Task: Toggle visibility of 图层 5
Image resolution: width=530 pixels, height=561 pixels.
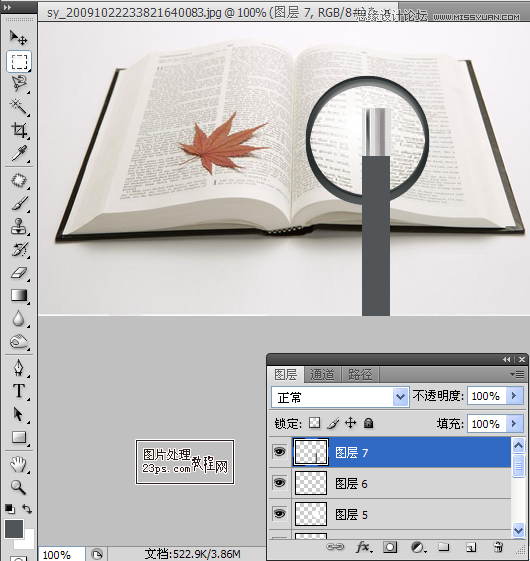Action: tap(279, 514)
